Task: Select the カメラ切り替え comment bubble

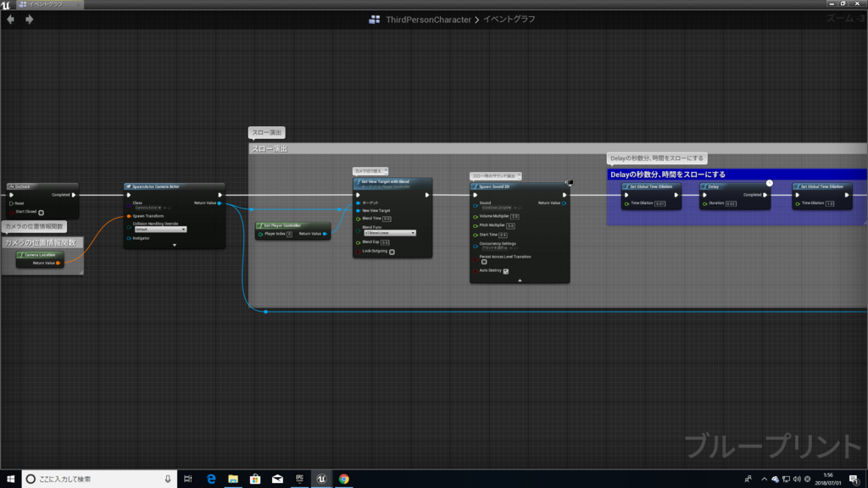Action: tap(370, 171)
